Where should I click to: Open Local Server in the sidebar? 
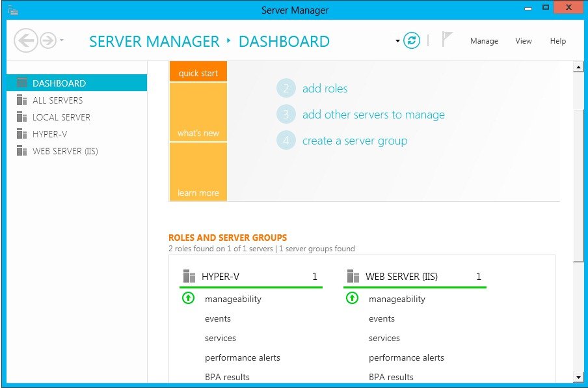[77, 117]
